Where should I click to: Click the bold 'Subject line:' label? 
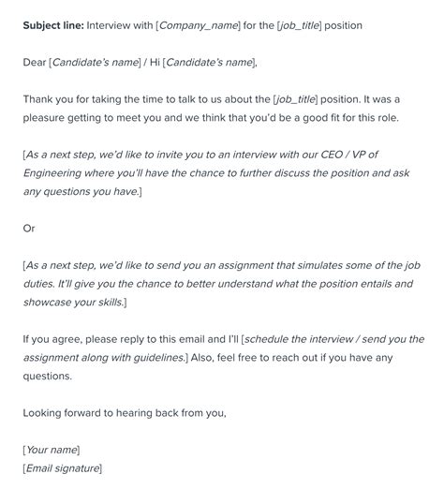pos(53,25)
